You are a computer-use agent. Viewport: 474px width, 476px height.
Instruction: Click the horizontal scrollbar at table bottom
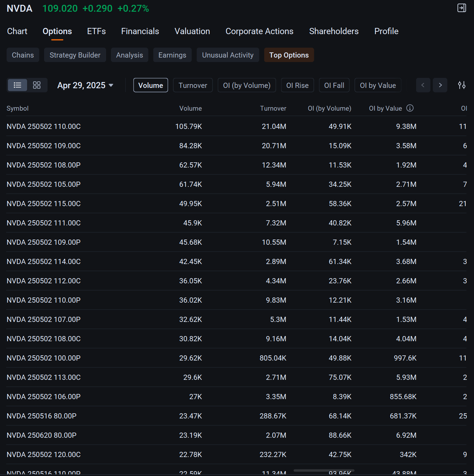(324, 470)
